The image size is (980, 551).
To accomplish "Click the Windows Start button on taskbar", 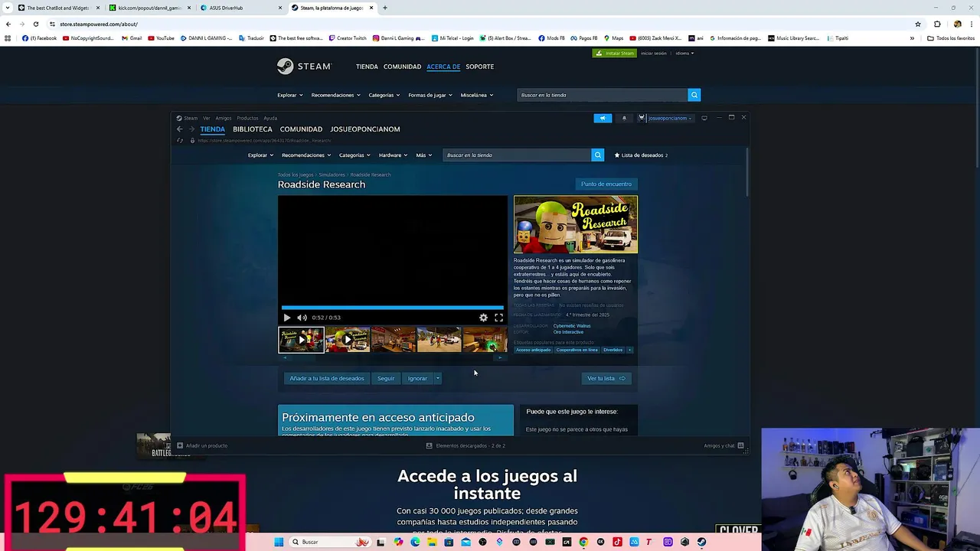I will coord(279,542).
